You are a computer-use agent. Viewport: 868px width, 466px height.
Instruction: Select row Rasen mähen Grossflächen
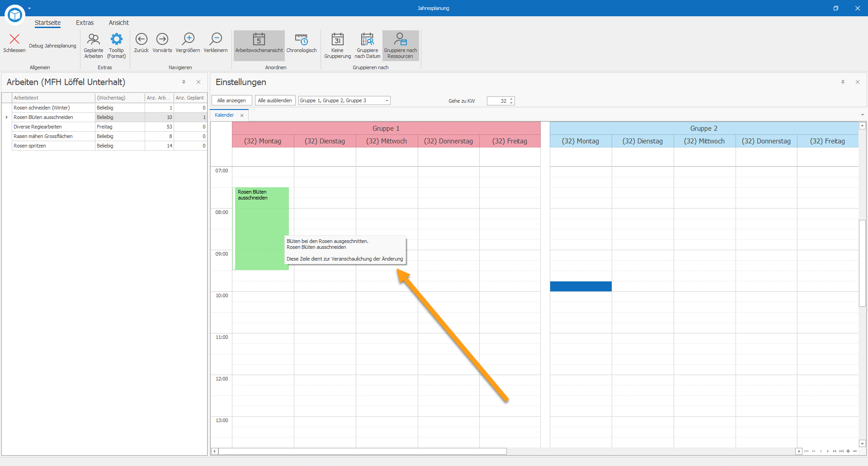(104, 136)
